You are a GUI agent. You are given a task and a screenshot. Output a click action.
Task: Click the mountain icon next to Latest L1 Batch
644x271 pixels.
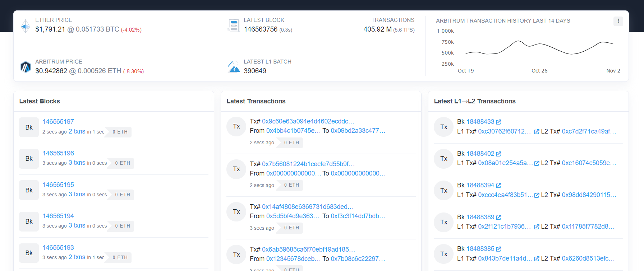tap(234, 67)
